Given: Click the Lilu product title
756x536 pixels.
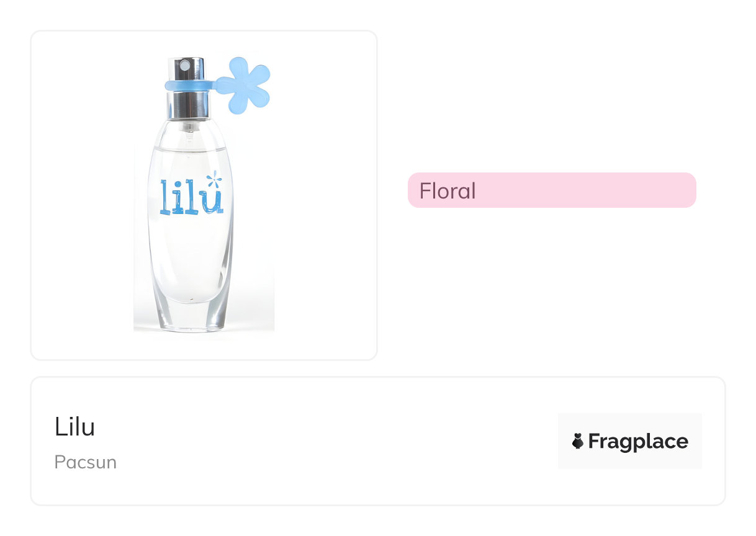Looking at the screenshot, I should click(x=74, y=427).
